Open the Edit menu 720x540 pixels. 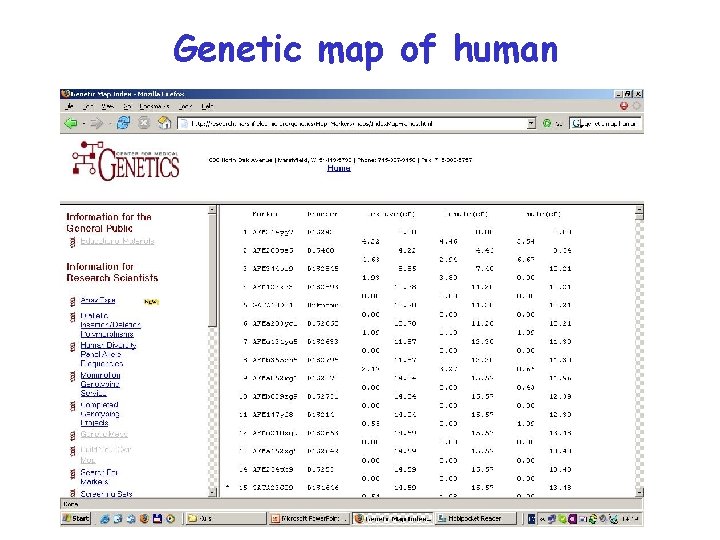click(x=88, y=107)
